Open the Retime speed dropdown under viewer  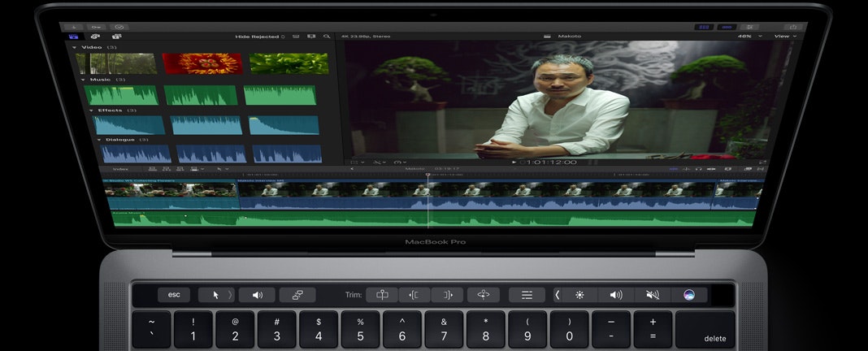[400, 162]
